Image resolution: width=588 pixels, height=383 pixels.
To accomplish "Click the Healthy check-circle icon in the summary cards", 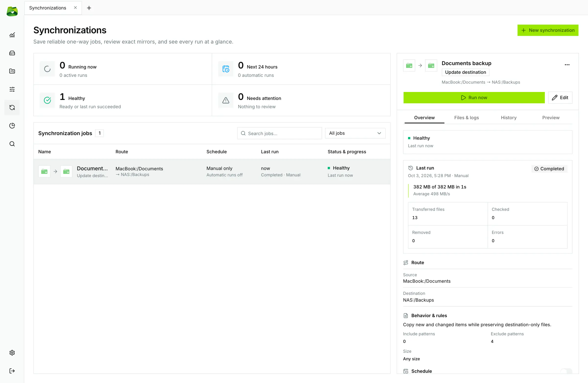I will 48,100.
